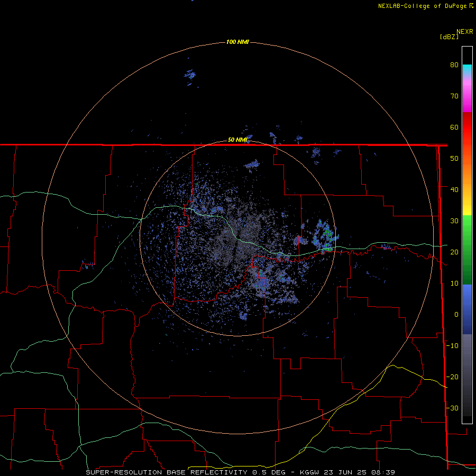Click the -10 value on the dBZ scale
This screenshot has height=476, width=476.
(x=452, y=345)
